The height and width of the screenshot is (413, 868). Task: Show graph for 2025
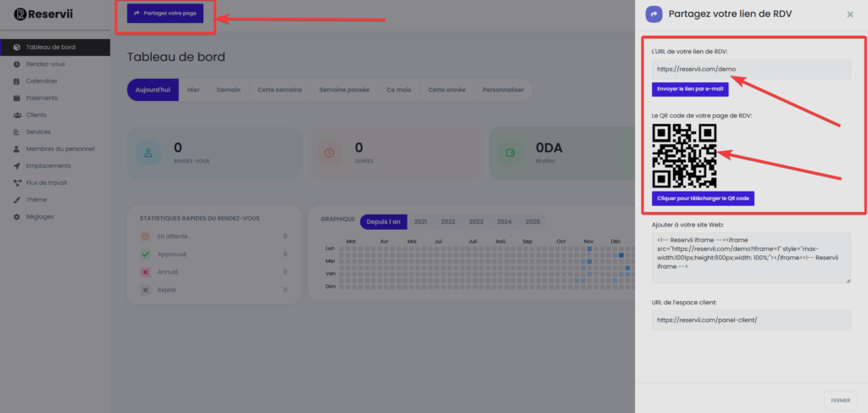[x=532, y=221]
